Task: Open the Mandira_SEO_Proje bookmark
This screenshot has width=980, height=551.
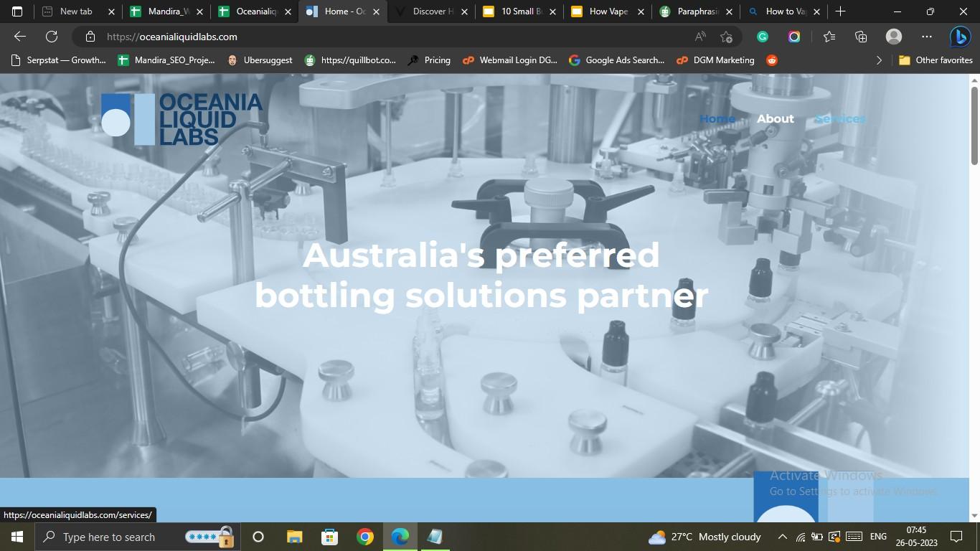Action: [166, 60]
